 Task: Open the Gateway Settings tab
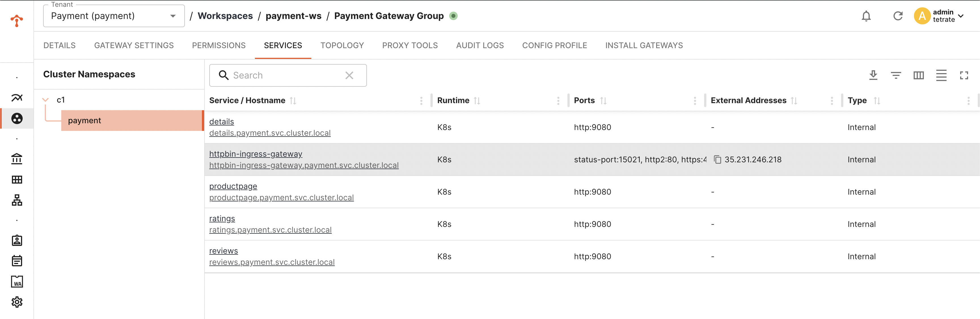(x=134, y=46)
